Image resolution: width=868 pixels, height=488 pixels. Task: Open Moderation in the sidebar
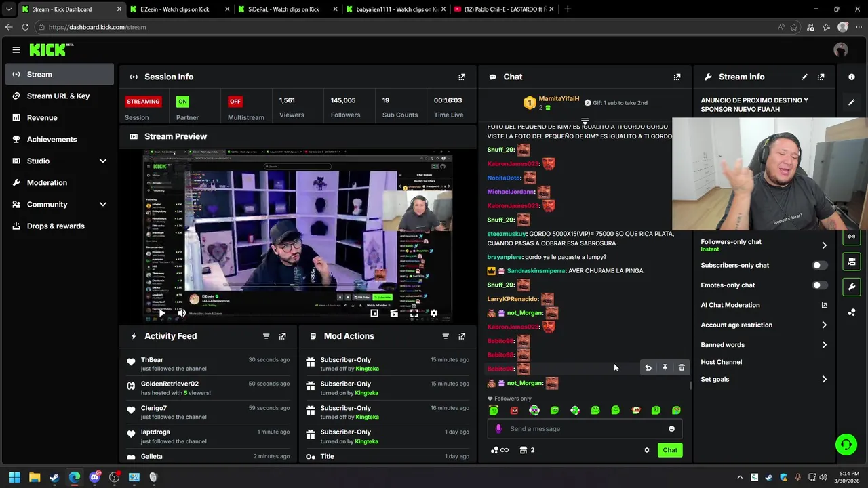(x=60, y=182)
